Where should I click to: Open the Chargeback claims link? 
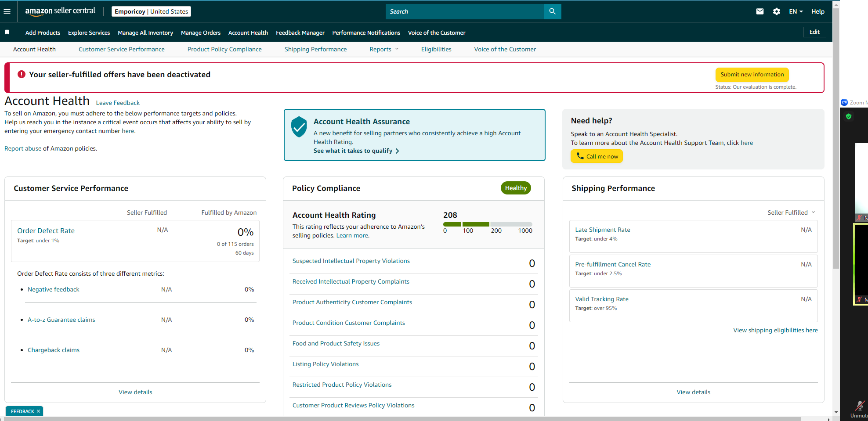(54, 350)
